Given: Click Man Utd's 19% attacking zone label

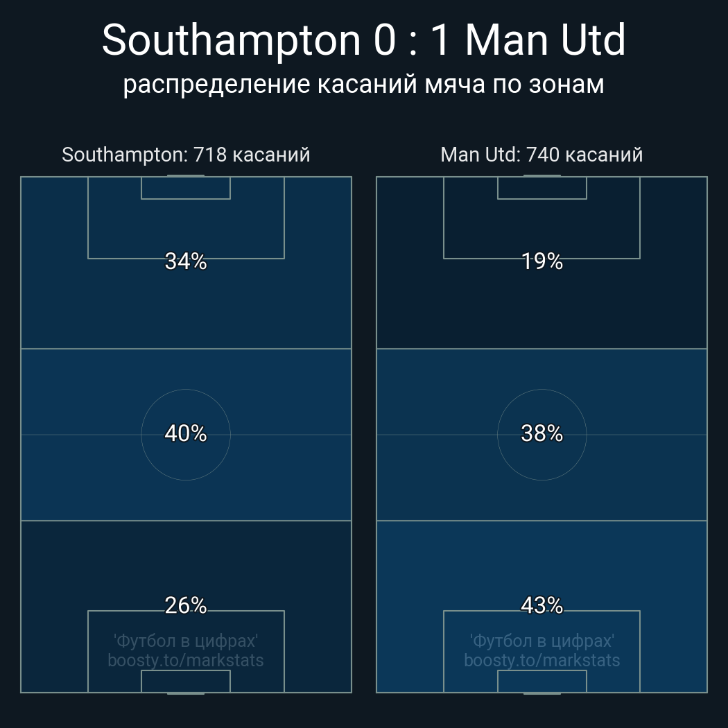Looking at the screenshot, I should click(541, 261).
